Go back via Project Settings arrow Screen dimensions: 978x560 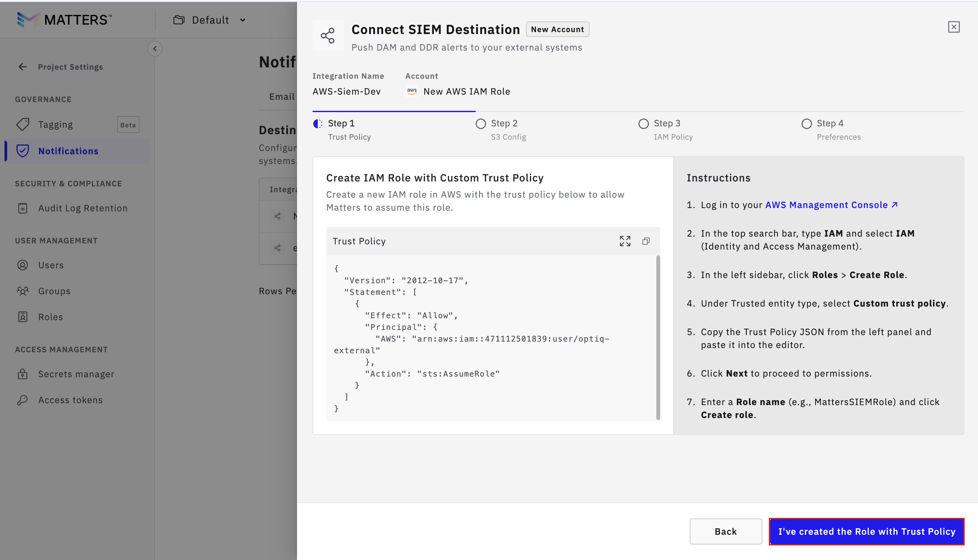[x=23, y=67]
